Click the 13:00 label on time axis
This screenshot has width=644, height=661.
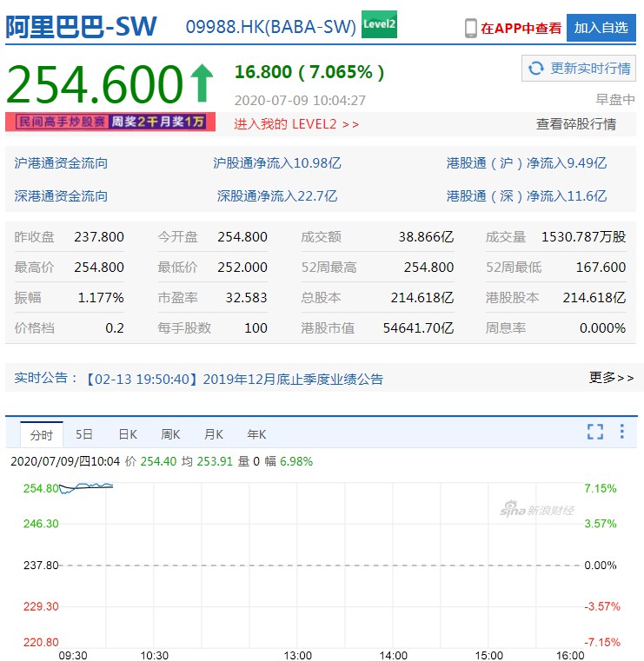point(298,656)
